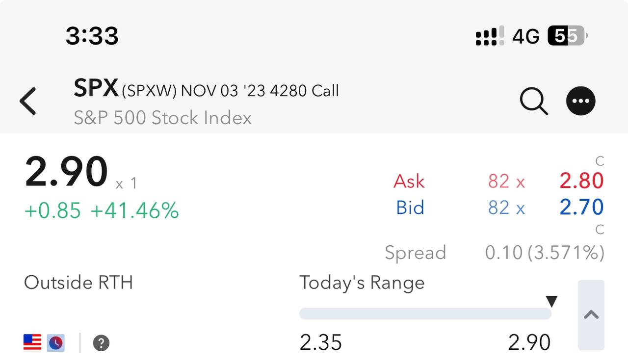
Task: Tap the clock session icon
Action: click(56, 342)
